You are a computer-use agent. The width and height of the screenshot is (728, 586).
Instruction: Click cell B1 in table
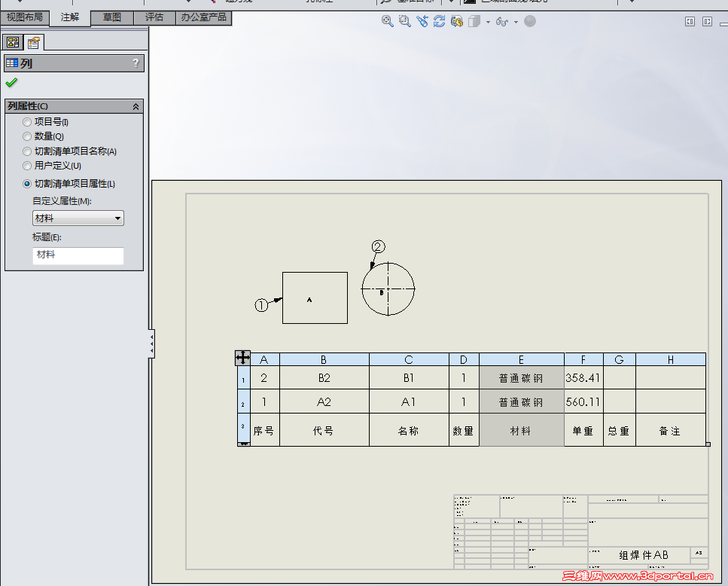point(409,378)
